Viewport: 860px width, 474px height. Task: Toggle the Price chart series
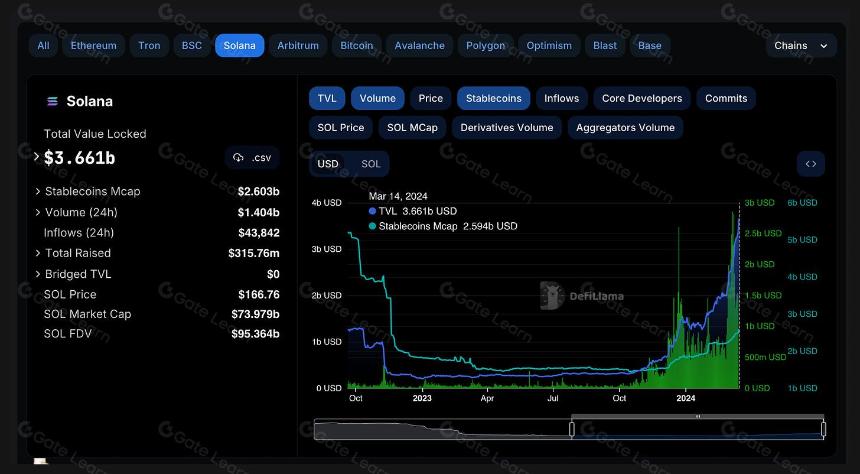coord(431,98)
